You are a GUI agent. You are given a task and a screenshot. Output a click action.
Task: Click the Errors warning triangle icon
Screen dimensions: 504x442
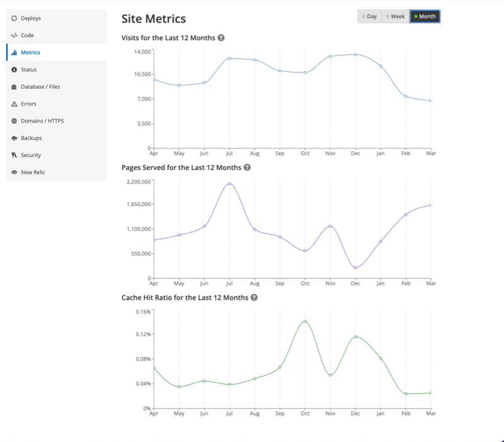pos(13,103)
